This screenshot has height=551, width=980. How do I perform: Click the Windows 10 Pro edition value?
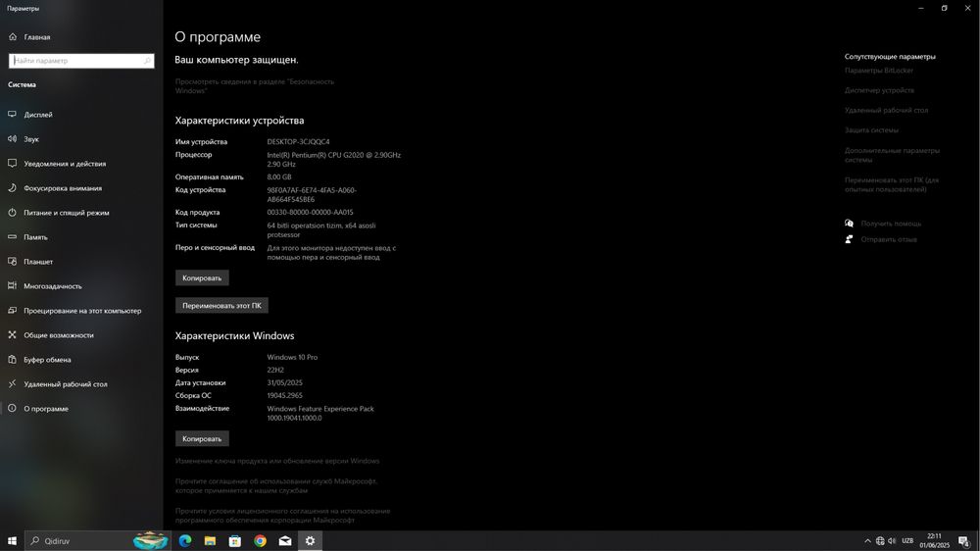point(292,357)
